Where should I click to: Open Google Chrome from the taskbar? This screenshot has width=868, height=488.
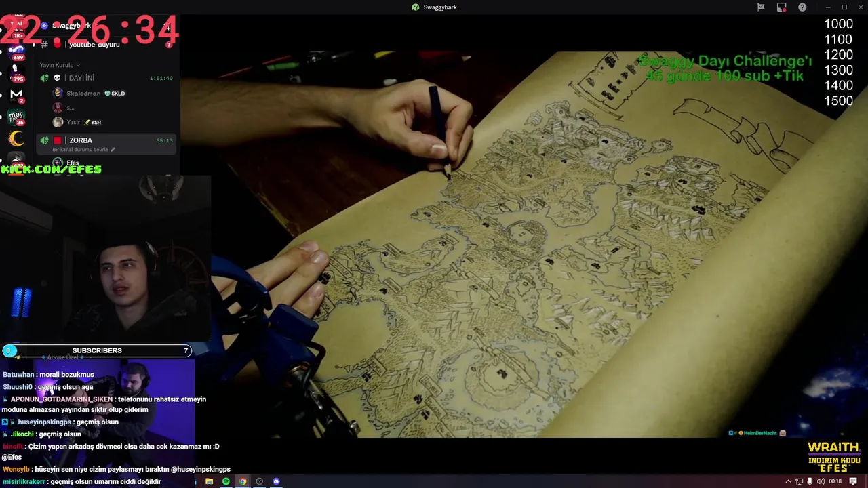click(x=243, y=481)
